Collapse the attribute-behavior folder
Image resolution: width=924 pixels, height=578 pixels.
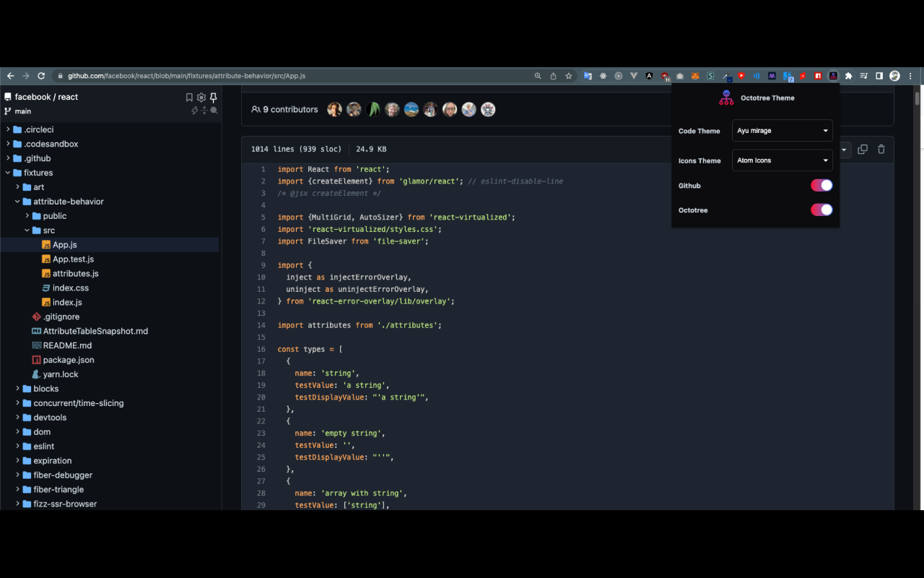(17, 202)
